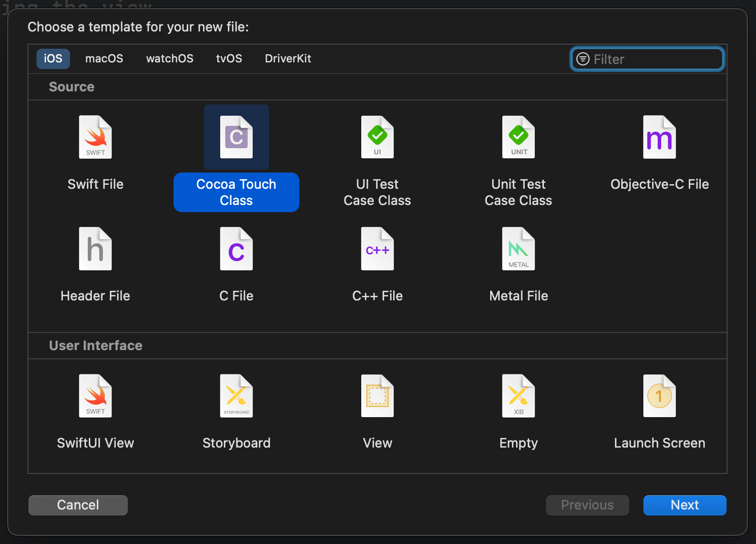Viewport: 756px width, 544px height.
Task: Click the "Unit Test Case Class" label
Action: (x=519, y=192)
